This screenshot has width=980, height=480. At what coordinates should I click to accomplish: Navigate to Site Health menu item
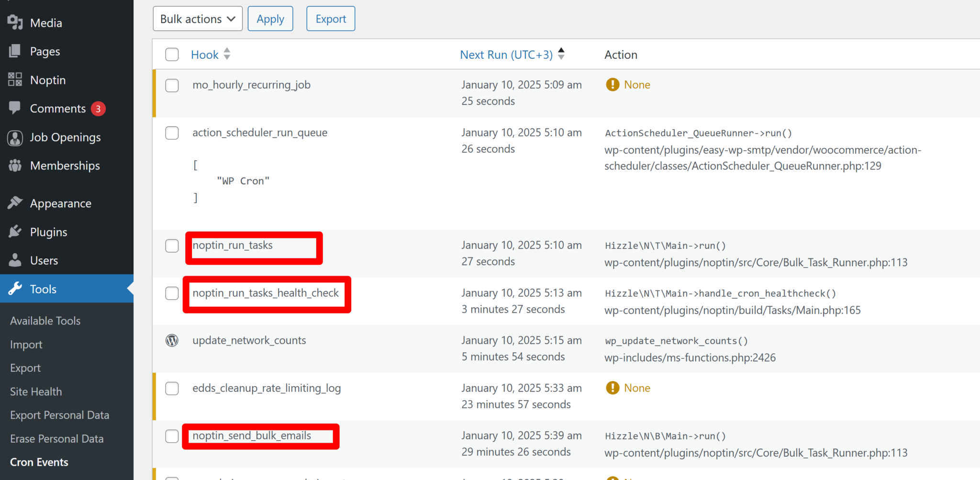click(x=35, y=391)
